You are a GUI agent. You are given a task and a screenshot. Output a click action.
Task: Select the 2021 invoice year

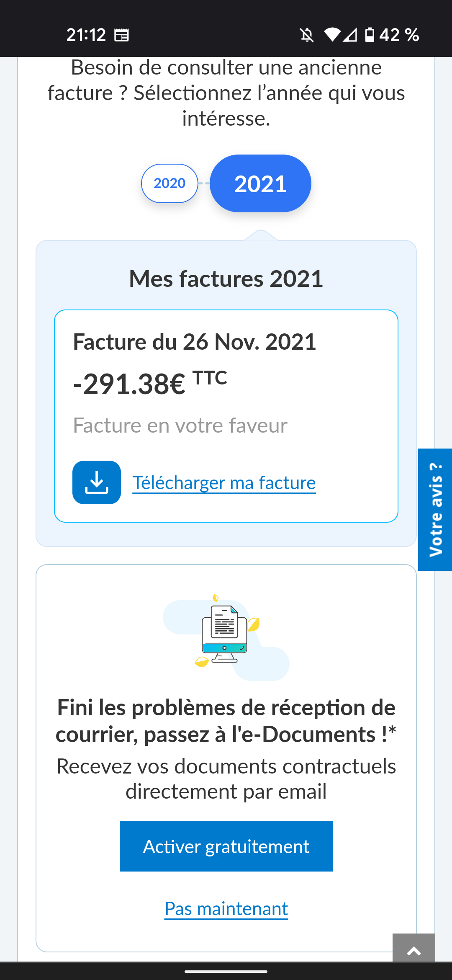pyautogui.click(x=260, y=183)
